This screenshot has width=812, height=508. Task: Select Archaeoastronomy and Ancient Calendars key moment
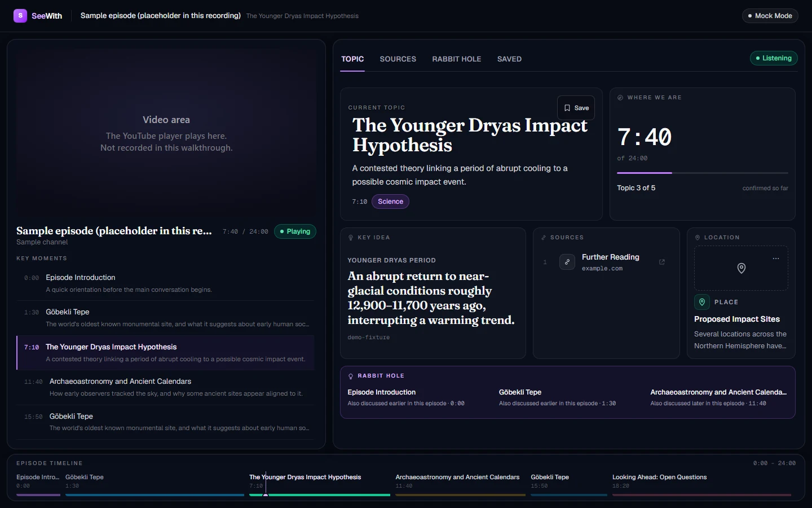pos(165,387)
